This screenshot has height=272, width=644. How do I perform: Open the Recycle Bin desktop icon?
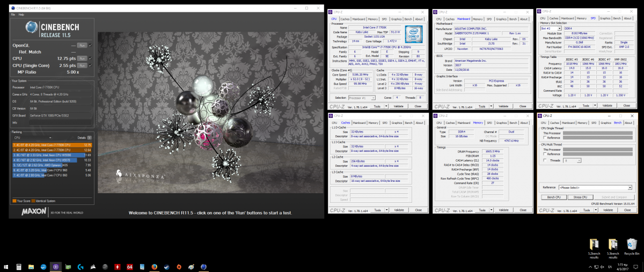pyautogui.click(x=631, y=246)
